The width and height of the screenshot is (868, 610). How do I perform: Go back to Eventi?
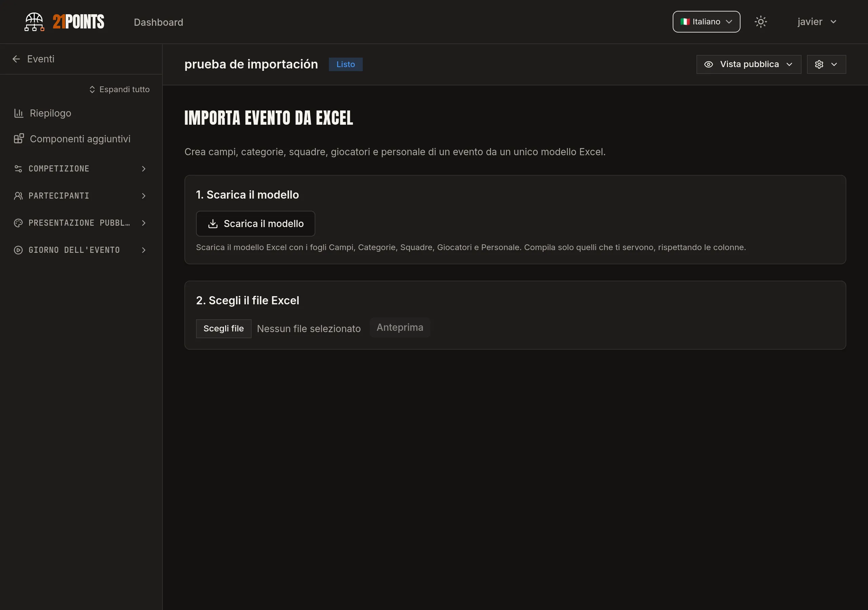point(33,59)
